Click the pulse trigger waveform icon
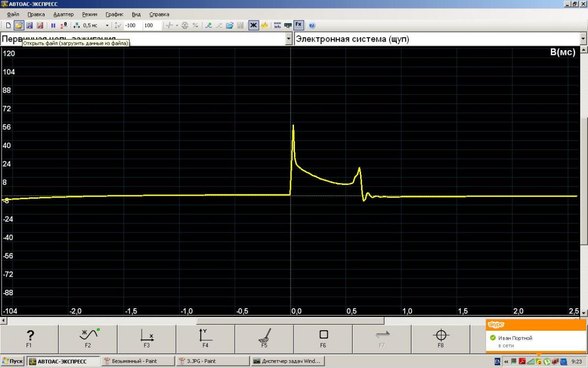The image size is (588, 368). 169,25
